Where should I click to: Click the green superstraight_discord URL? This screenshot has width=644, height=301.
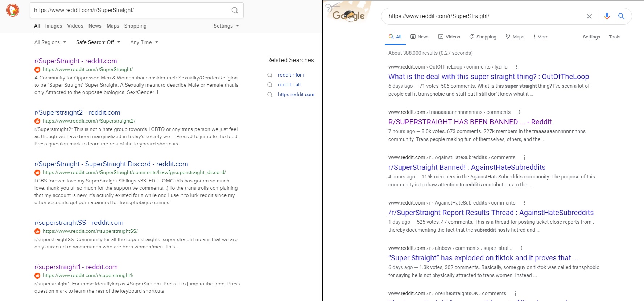pos(134,173)
